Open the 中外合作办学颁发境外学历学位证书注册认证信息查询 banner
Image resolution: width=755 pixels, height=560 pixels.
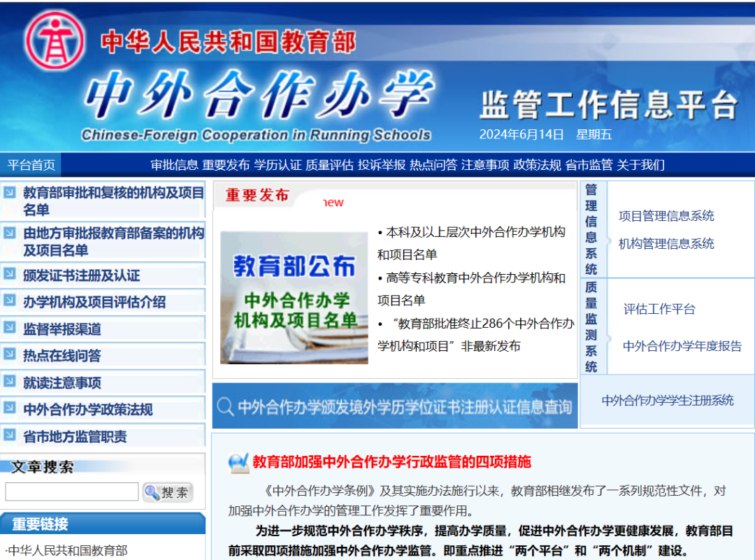pos(395,406)
